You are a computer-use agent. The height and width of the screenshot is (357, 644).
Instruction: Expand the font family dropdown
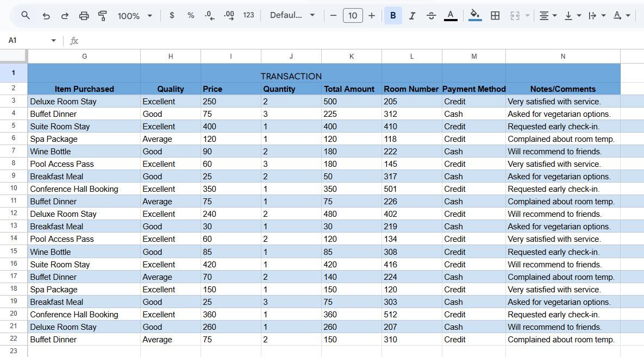coord(292,15)
